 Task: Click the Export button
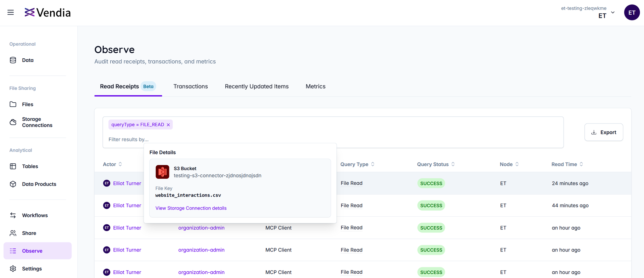pyautogui.click(x=603, y=132)
